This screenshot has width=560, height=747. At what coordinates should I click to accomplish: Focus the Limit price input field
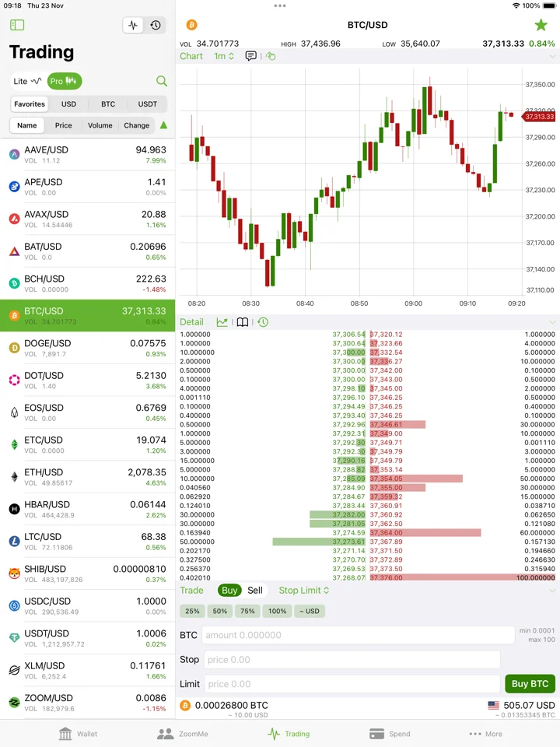coord(352,684)
